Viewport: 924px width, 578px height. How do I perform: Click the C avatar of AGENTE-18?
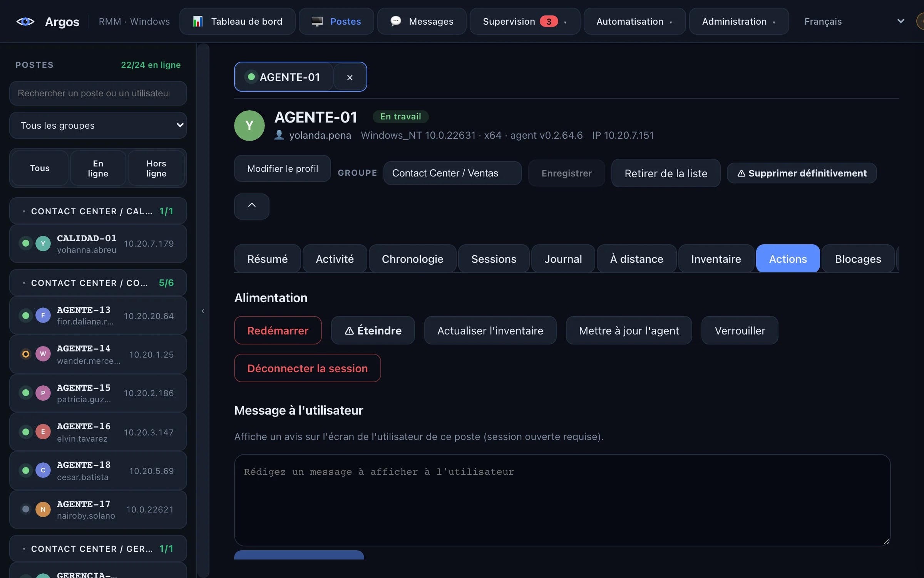tap(43, 470)
